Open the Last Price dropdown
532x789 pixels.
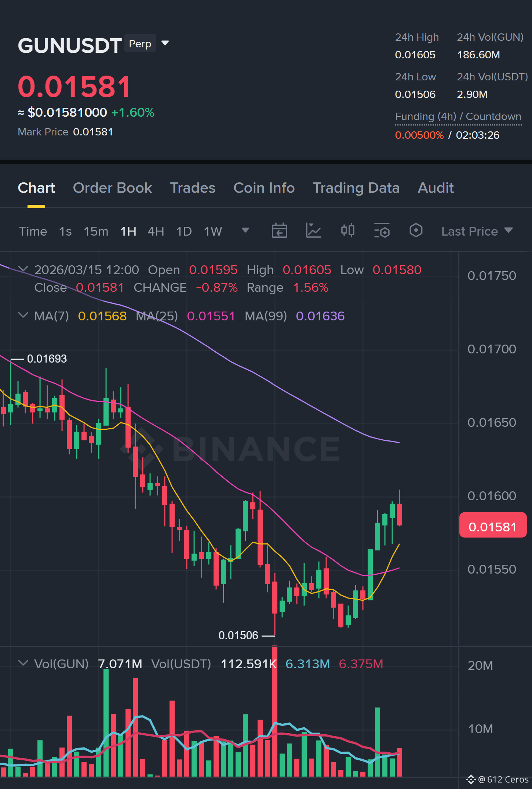477,231
